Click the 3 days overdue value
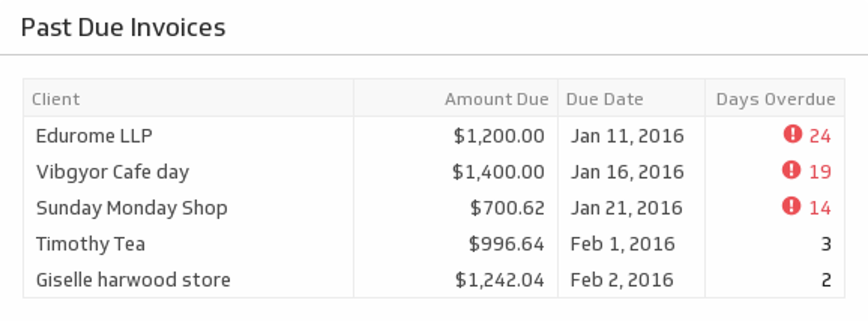The width and height of the screenshot is (868, 321). coord(826,244)
